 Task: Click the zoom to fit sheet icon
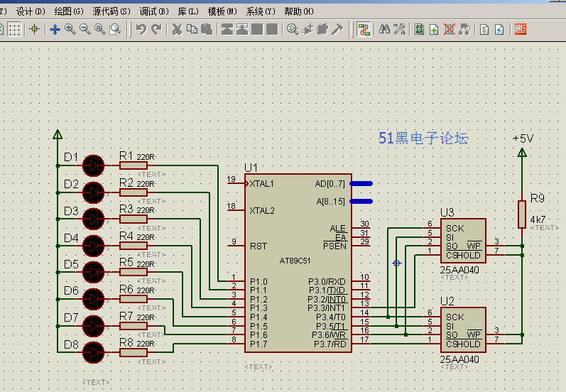(100, 29)
